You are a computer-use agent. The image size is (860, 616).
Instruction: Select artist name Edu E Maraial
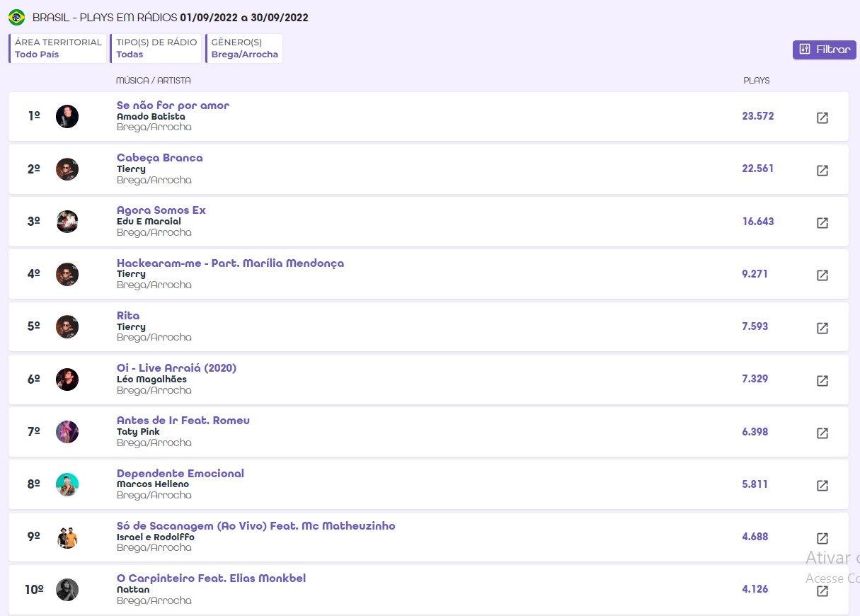[x=149, y=222]
